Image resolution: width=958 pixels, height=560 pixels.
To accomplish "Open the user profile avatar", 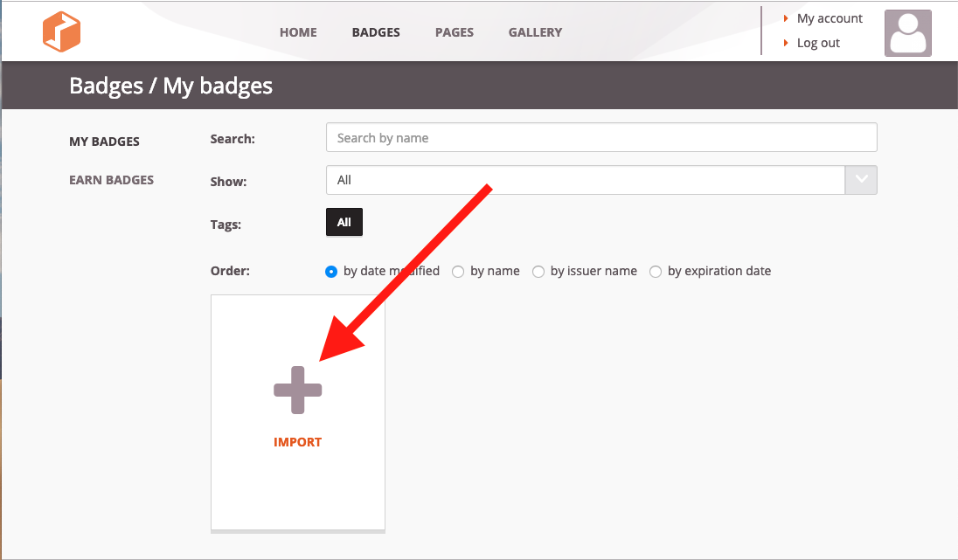I will coord(908,33).
